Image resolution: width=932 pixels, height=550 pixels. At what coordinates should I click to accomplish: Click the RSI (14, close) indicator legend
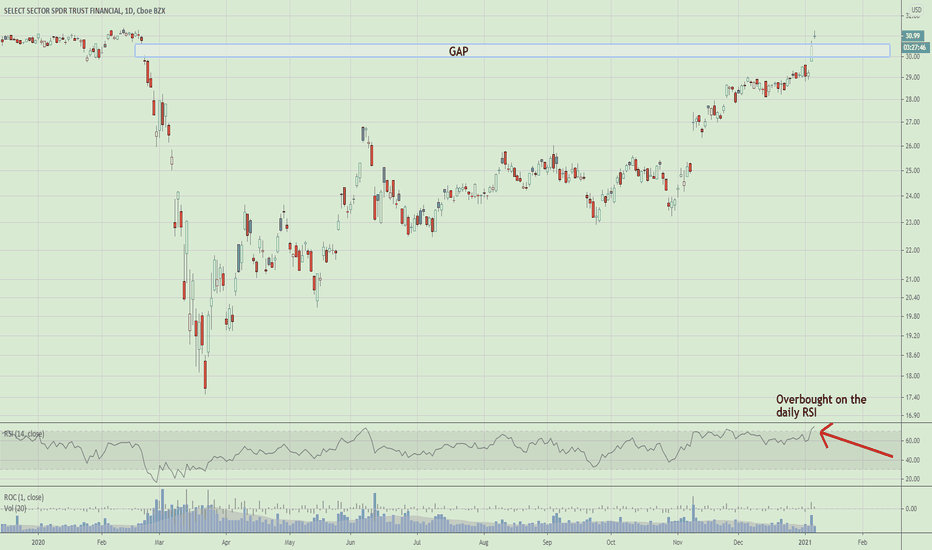[24, 434]
